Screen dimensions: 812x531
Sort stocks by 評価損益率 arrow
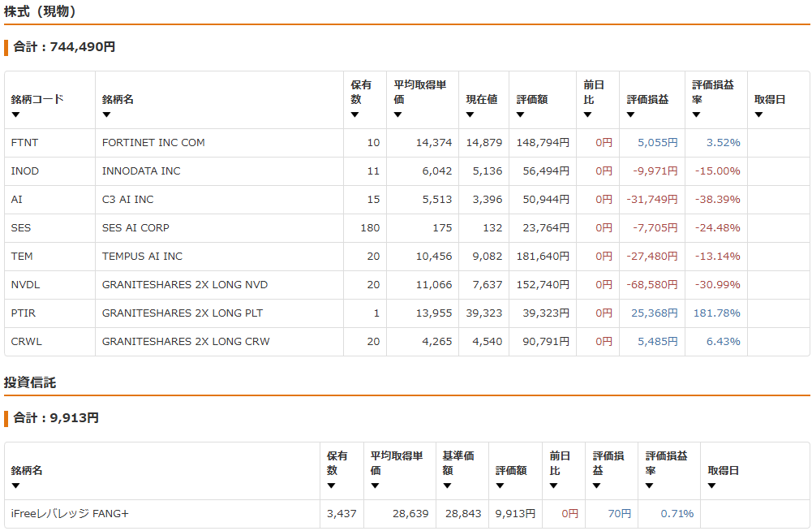tap(697, 114)
